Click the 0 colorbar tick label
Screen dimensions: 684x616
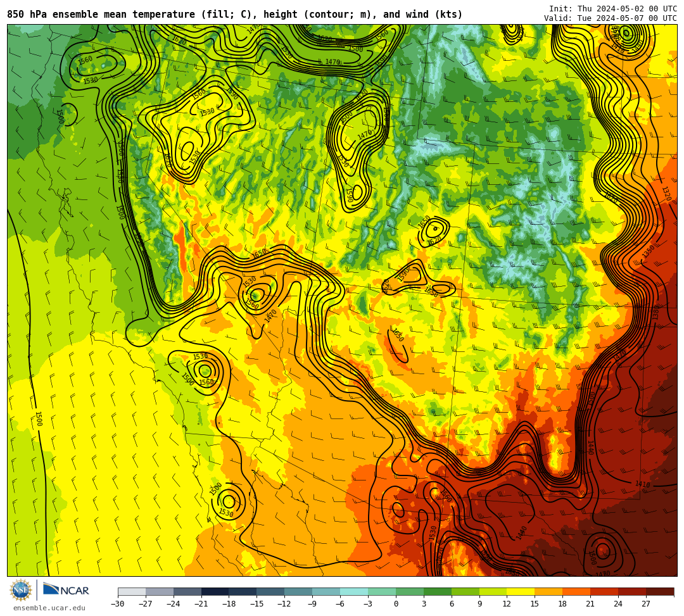tap(396, 604)
